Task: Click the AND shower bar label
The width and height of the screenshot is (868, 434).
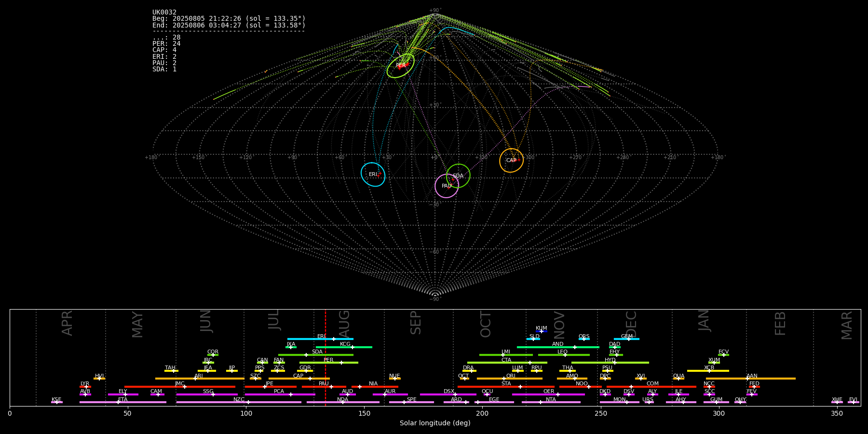Action: [x=557, y=344]
